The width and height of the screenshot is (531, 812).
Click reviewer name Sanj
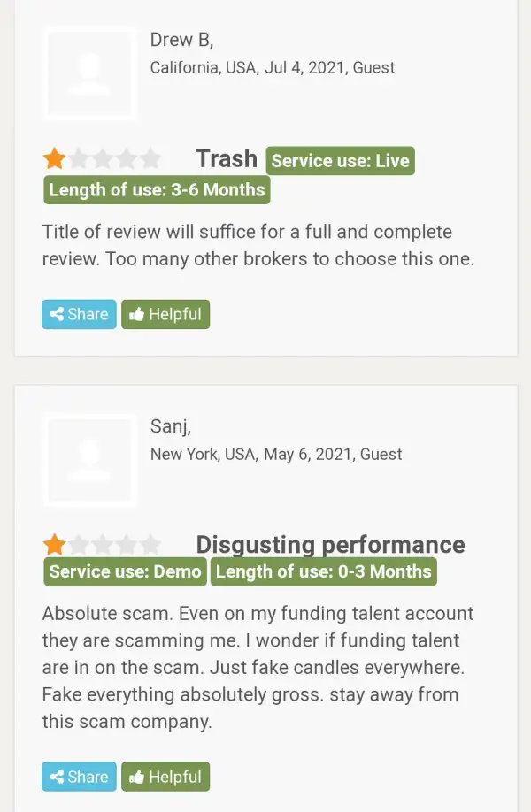170,426
